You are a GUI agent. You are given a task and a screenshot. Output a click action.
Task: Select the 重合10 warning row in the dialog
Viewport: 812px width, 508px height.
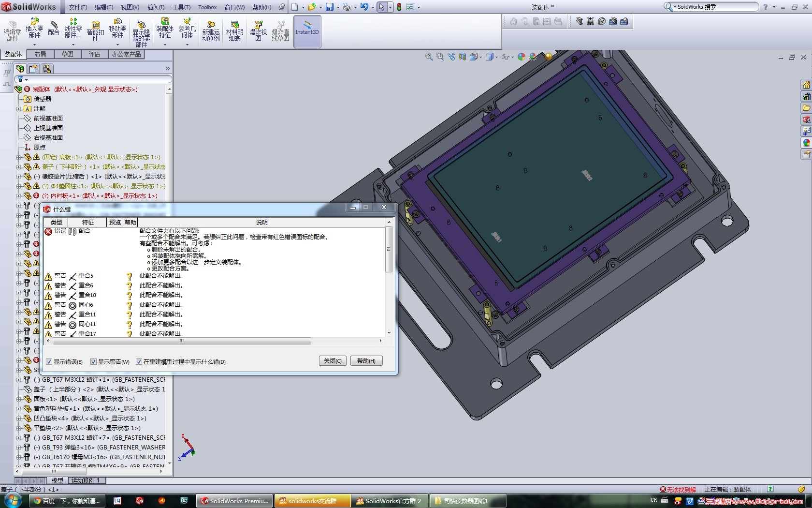tap(215, 295)
